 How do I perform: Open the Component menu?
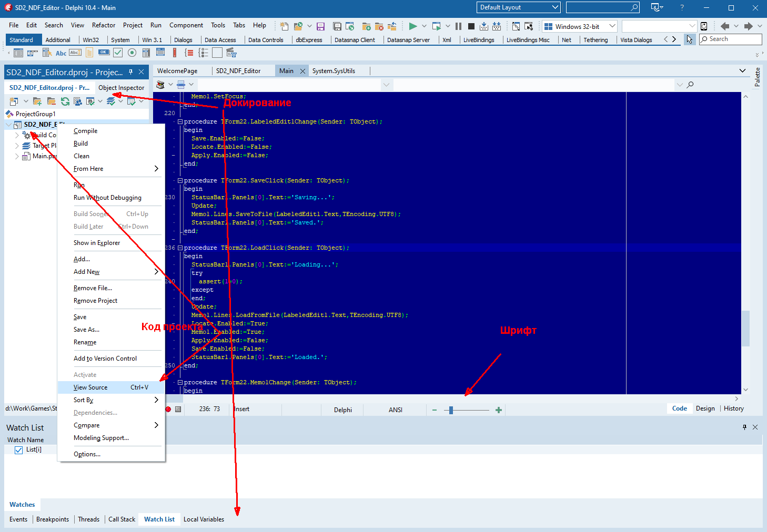186,25
